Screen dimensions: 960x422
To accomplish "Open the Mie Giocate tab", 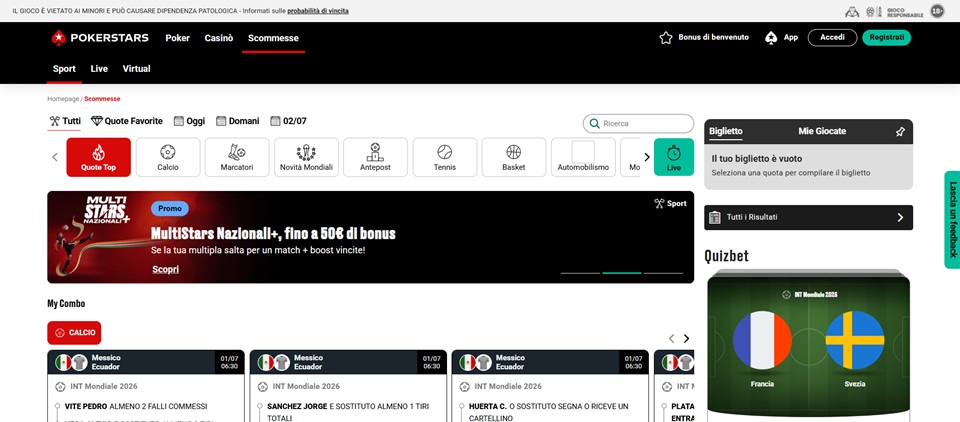I will [x=822, y=131].
